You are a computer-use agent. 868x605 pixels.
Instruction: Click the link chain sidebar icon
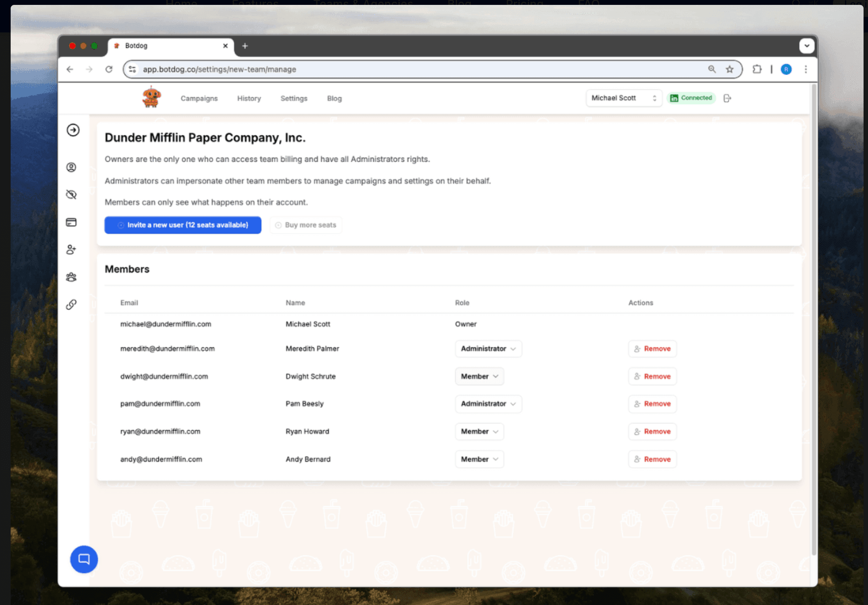pyautogui.click(x=72, y=305)
